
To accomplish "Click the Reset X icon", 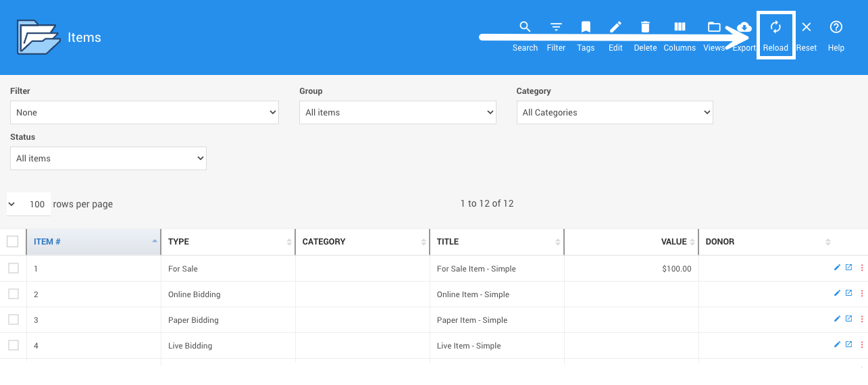I will coord(806,27).
